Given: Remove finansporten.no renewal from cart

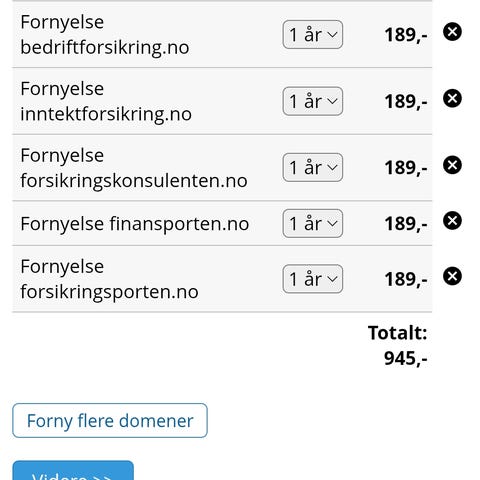Looking at the screenshot, I should coord(452,221).
